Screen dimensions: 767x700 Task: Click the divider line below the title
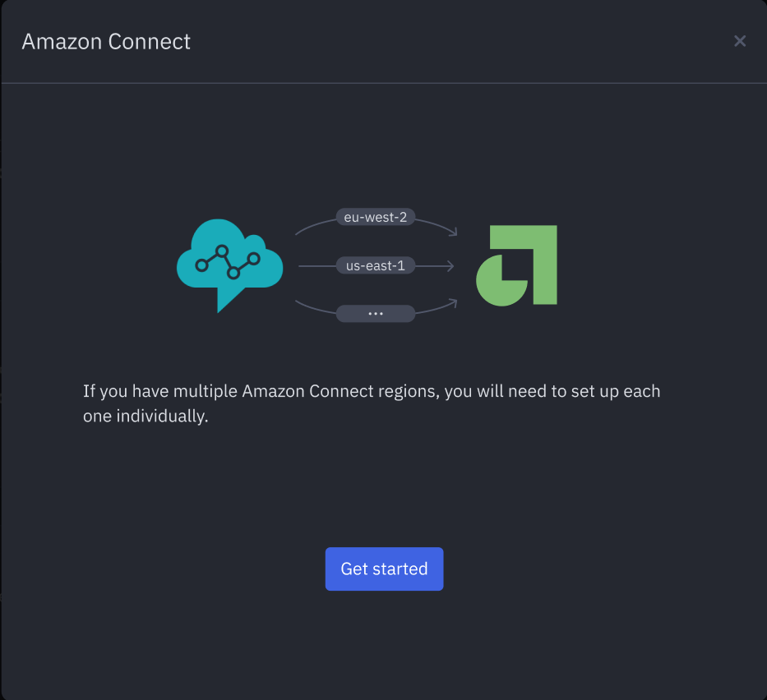[x=383, y=83]
